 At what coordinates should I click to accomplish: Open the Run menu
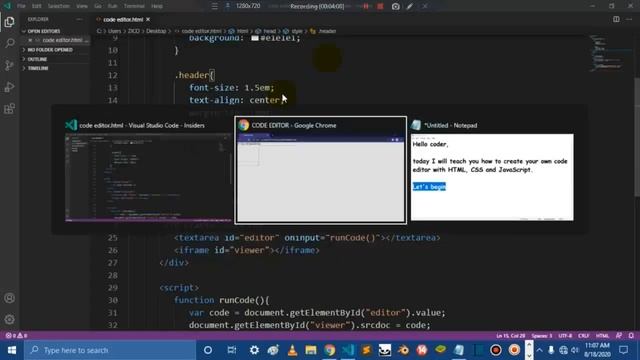point(113,6)
